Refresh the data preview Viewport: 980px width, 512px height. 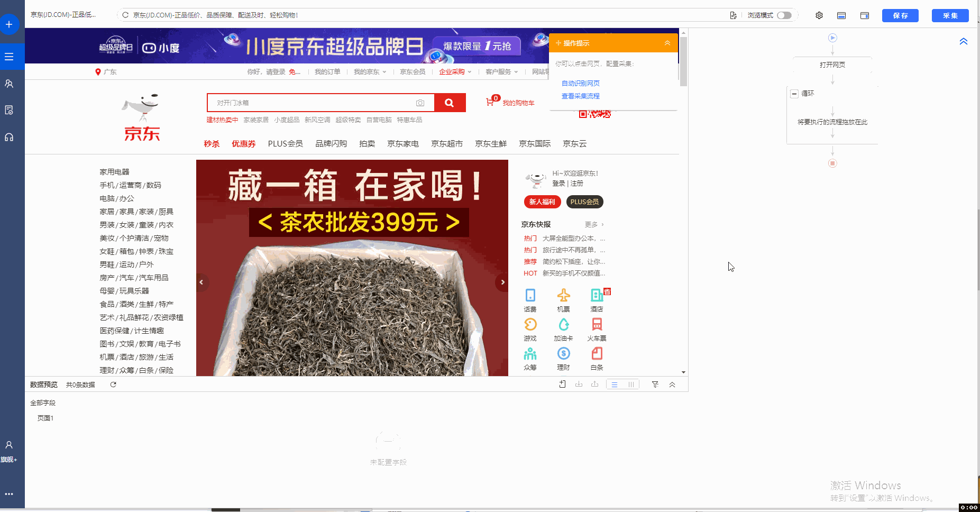pyautogui.click(x=113, y=385)
